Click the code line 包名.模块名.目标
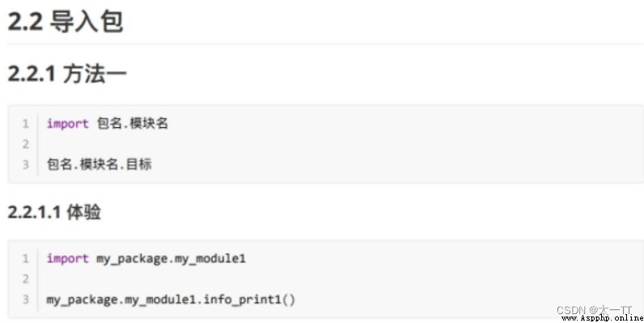Viewport: 644px width, 323px height. point(99,164)
